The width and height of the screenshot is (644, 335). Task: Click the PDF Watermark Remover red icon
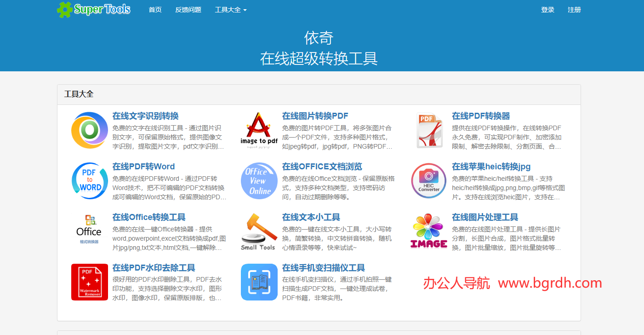click(90, 282)
